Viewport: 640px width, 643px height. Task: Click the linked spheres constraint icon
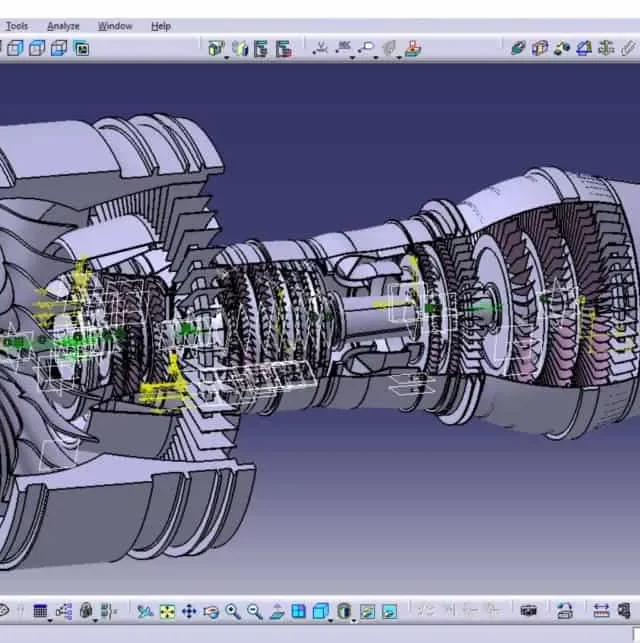562,48
